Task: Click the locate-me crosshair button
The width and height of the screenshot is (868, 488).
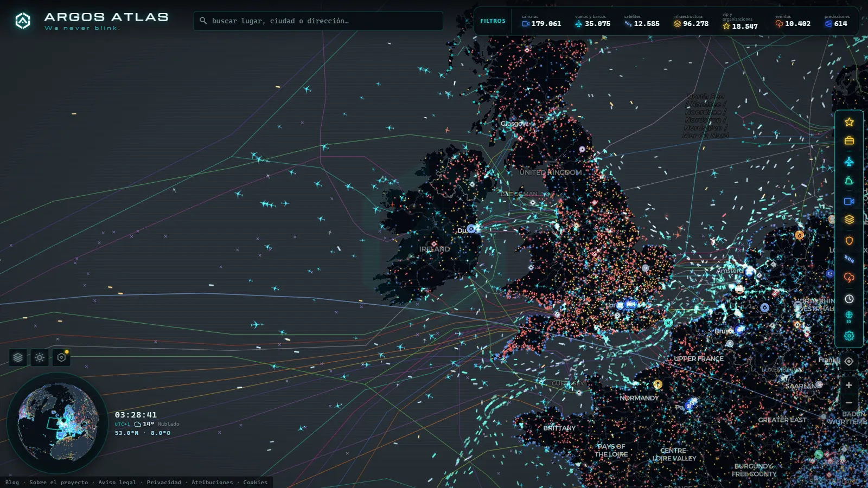Action: (849, 361)
